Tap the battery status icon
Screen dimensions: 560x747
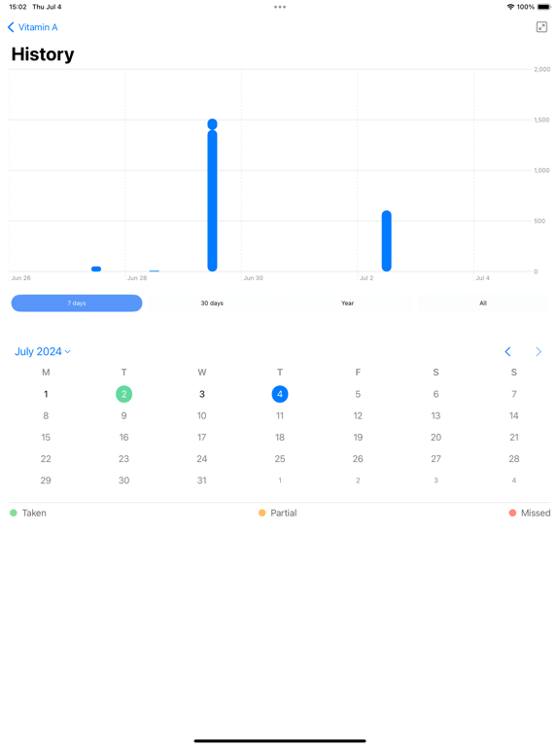[x=543, y=7]
